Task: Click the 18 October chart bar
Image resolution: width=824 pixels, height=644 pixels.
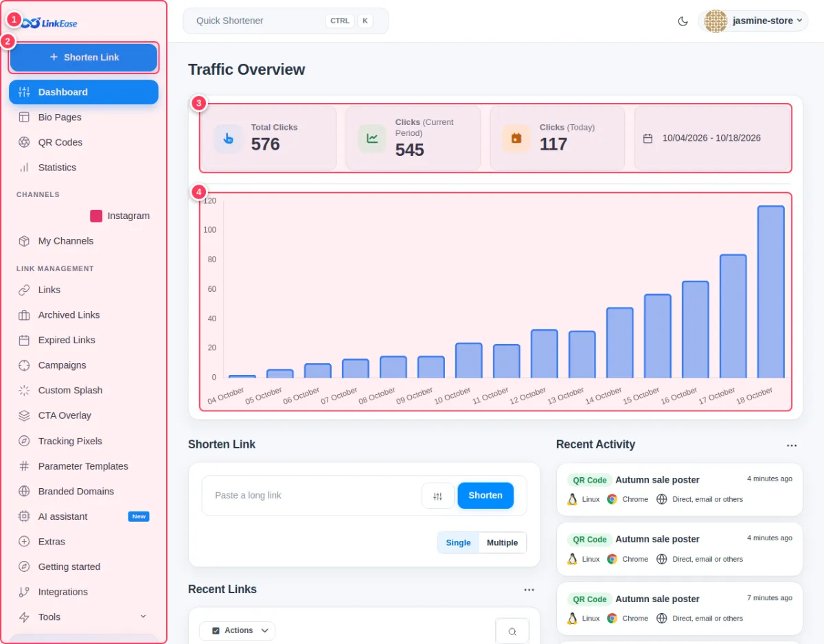Action: tap(770, 292)
